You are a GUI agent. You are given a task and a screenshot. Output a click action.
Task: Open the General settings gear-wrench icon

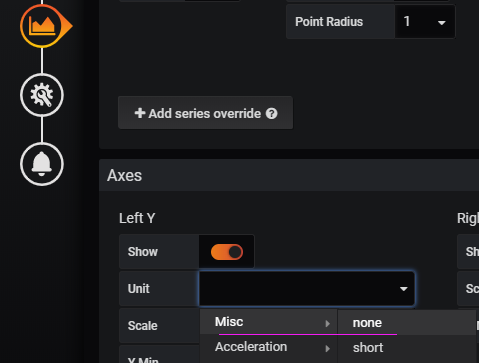(42, 95)
